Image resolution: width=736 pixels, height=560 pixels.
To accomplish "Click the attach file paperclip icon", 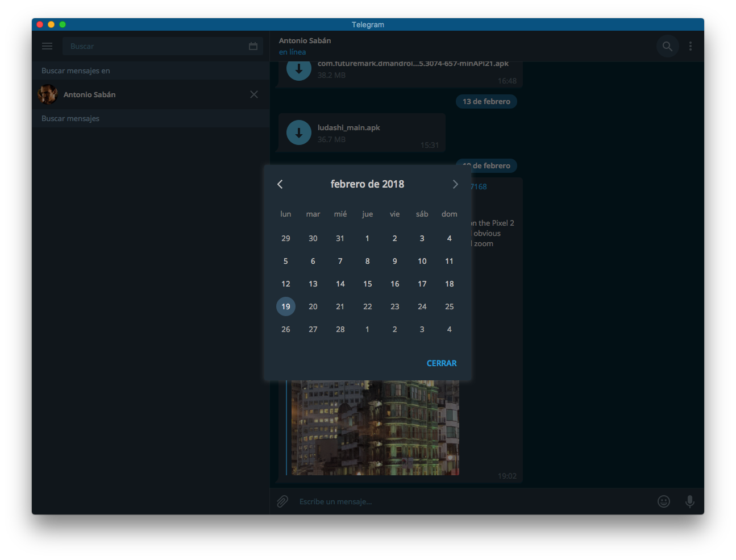I will (x=282, y=501).
